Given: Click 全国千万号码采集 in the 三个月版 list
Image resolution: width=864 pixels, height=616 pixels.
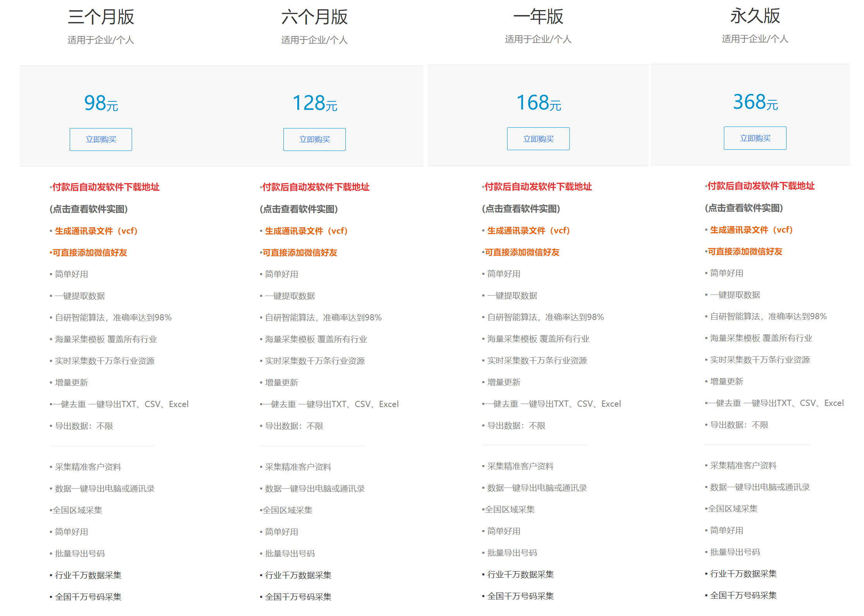Looking at the screenshot, I should [x=88, y=597].
